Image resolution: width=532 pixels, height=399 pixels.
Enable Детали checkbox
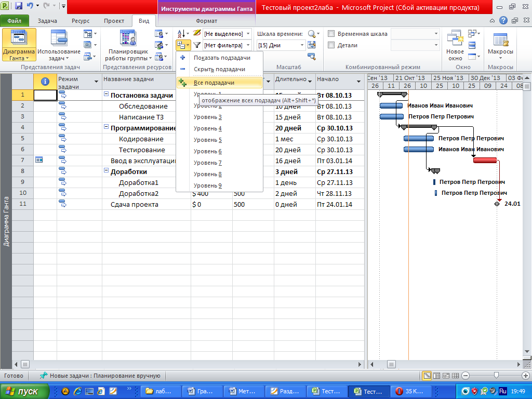tap(331, 45)
